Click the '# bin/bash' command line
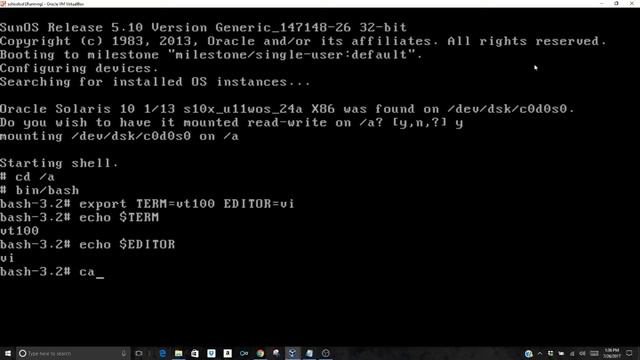Image resolution: width=640 pixels, height=360 pixels. pos(40,191)
